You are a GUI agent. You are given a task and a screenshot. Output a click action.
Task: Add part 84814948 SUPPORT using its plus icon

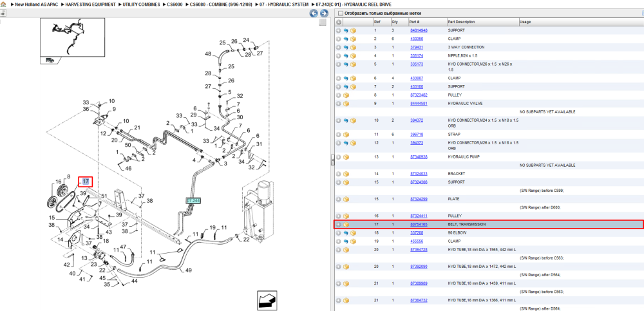[339, 30]
